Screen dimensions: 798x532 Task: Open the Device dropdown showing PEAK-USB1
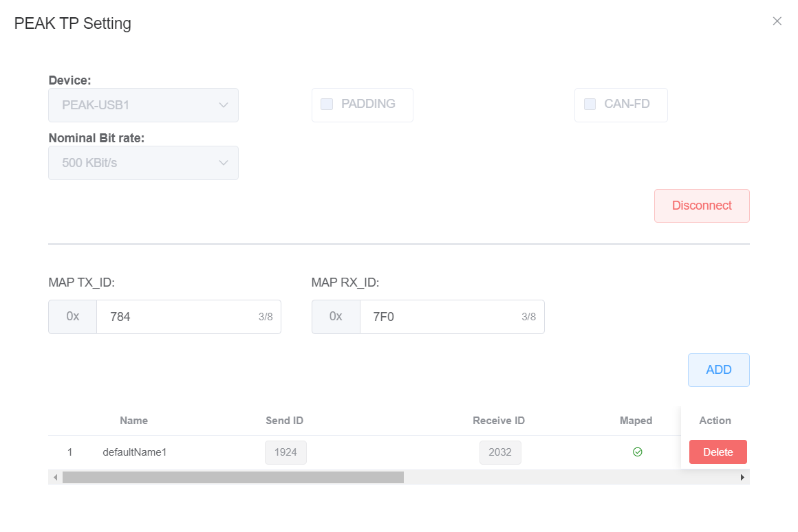click(x=143, y=105)
